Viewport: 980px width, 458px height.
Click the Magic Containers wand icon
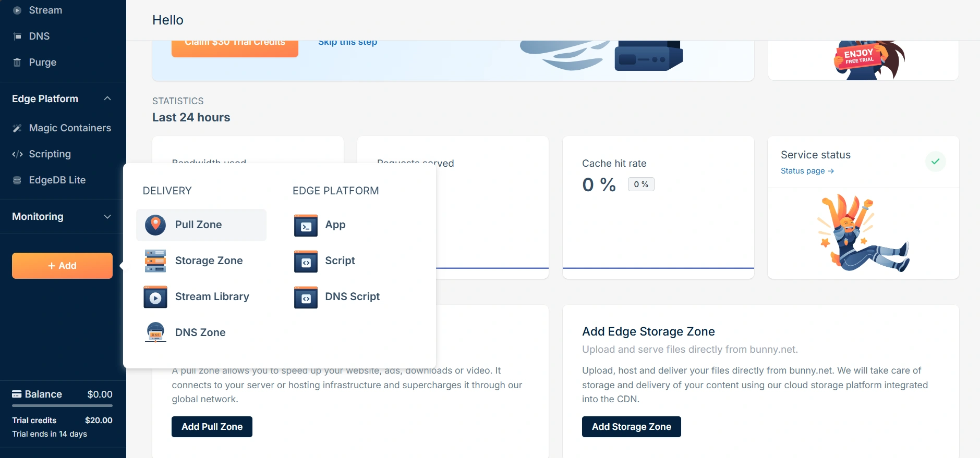(17, 128)
